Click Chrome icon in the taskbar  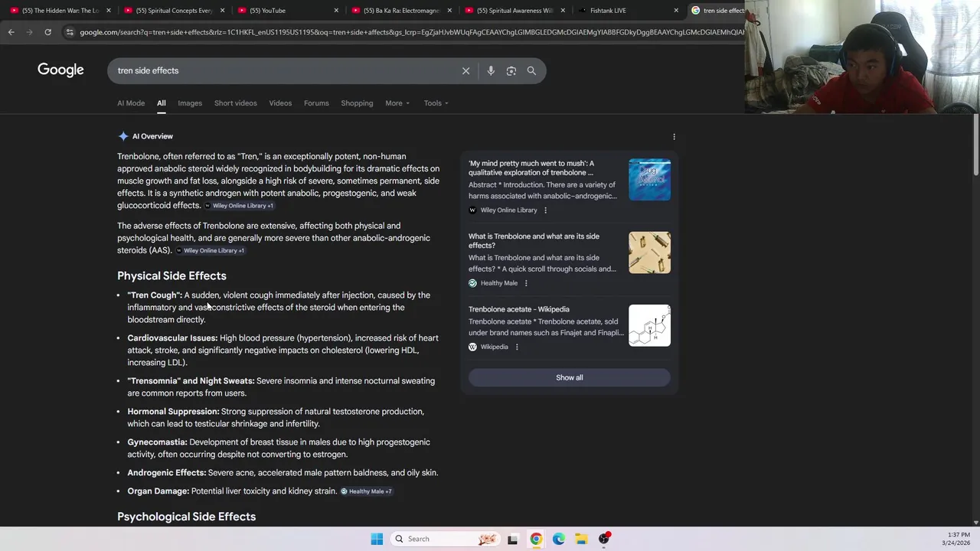(x=536, y=539)
